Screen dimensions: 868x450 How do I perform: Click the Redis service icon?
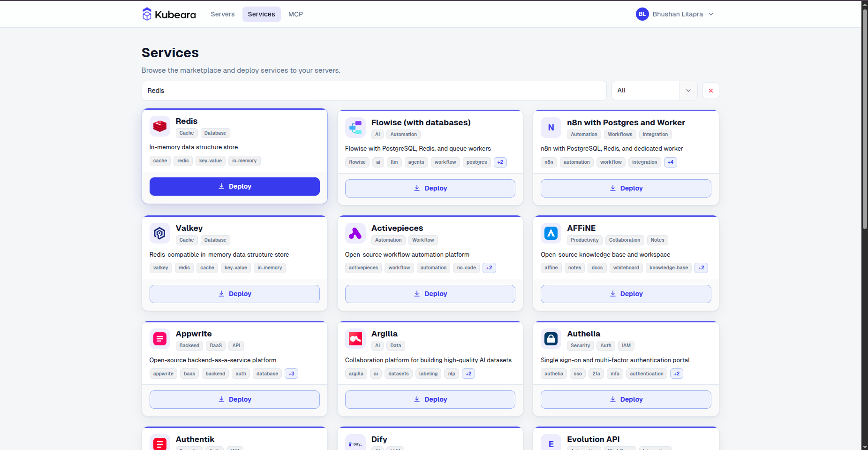[x=160, y=126]
